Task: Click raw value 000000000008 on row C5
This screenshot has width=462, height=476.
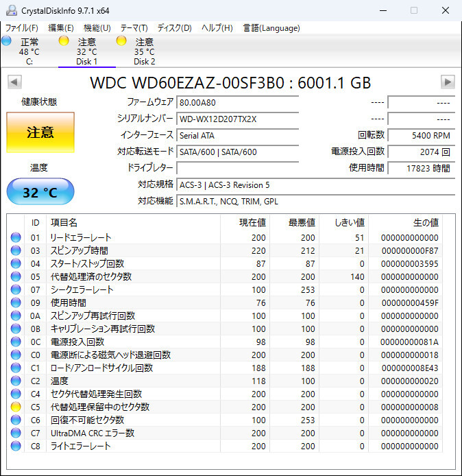Action: tap(409, 407)
